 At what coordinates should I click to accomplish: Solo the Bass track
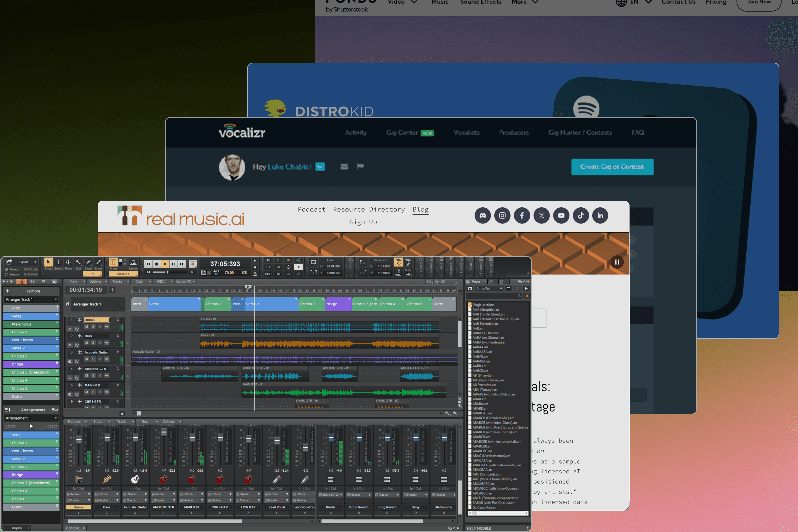[93, 343]
